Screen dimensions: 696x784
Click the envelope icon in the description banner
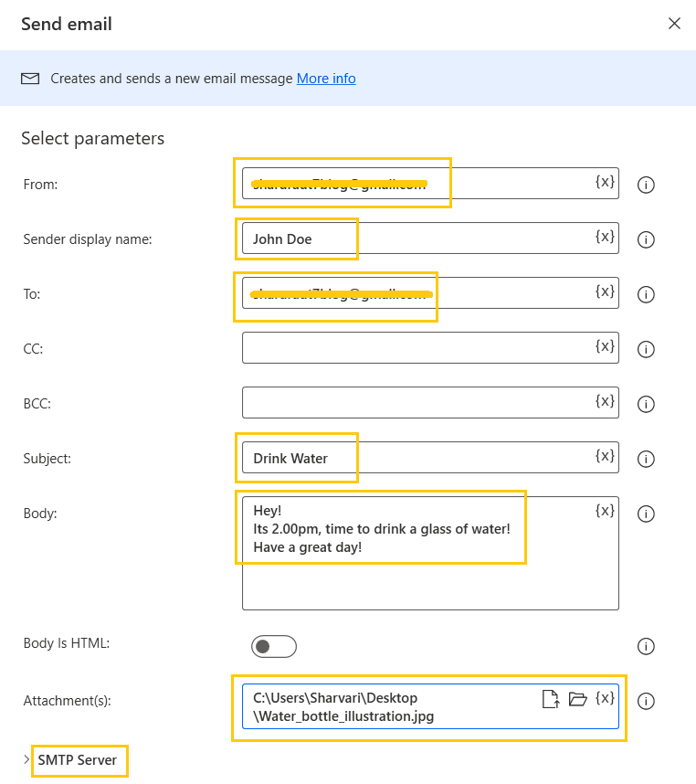[30, 79]
